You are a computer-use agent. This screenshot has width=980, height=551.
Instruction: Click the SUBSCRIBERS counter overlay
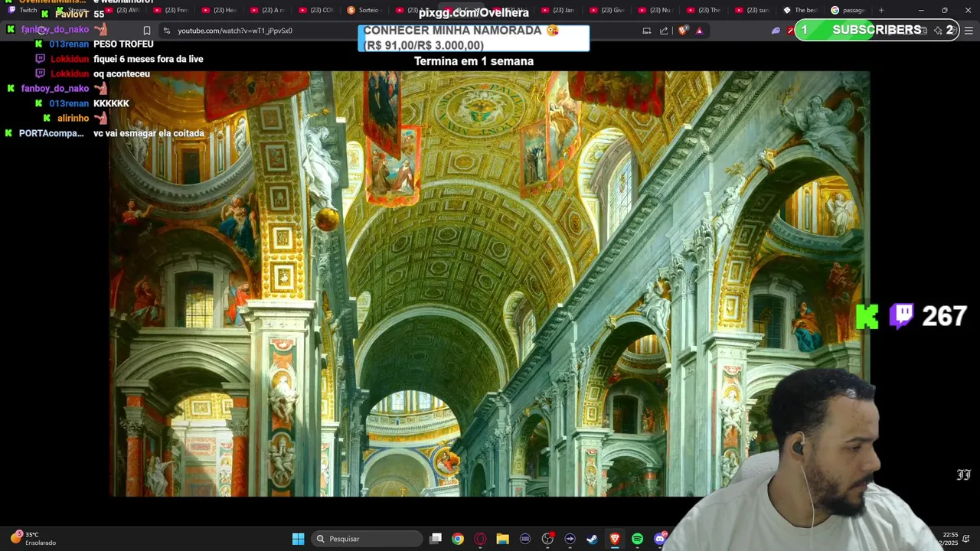tap(876, 30)
